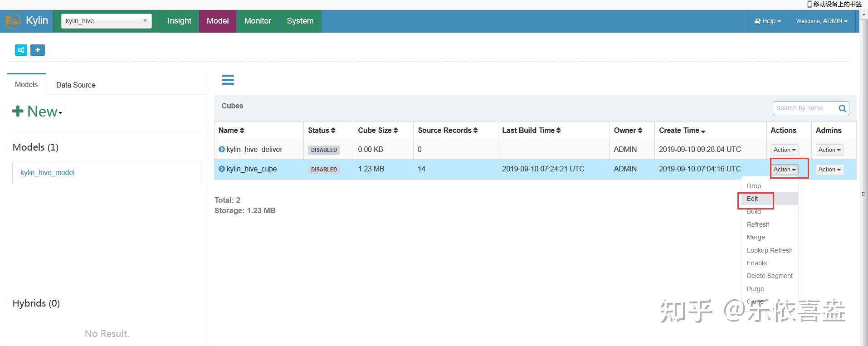Open the settings gears icon button
Viewport: 868px width, 346px height.
(21, 50)
